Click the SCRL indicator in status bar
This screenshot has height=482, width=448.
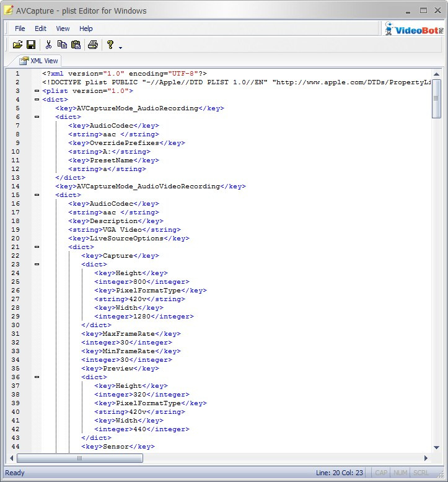tap(421, 473)
